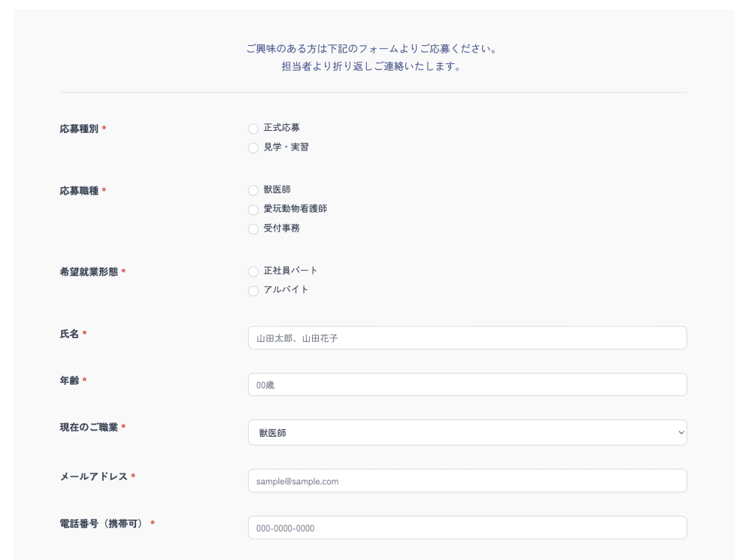
Task: Select the 正式応募 application type radio button
Action: point(253,129)
